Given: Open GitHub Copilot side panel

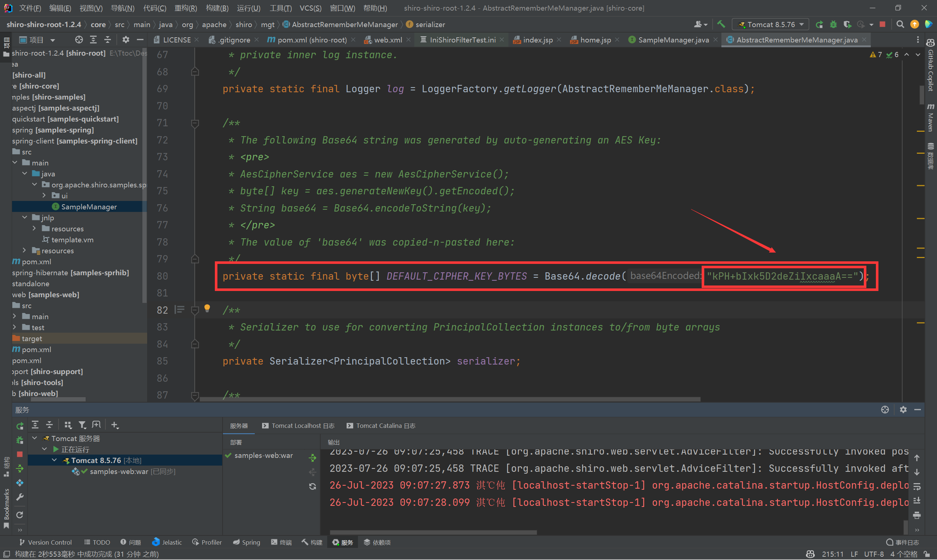Looking at the screenshot, I should click(930, 65).
